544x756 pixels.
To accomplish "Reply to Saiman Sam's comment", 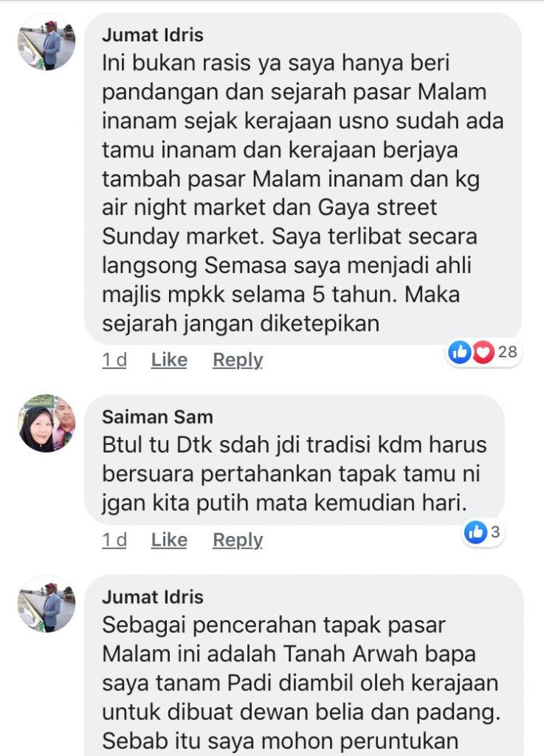I will 238,540.
